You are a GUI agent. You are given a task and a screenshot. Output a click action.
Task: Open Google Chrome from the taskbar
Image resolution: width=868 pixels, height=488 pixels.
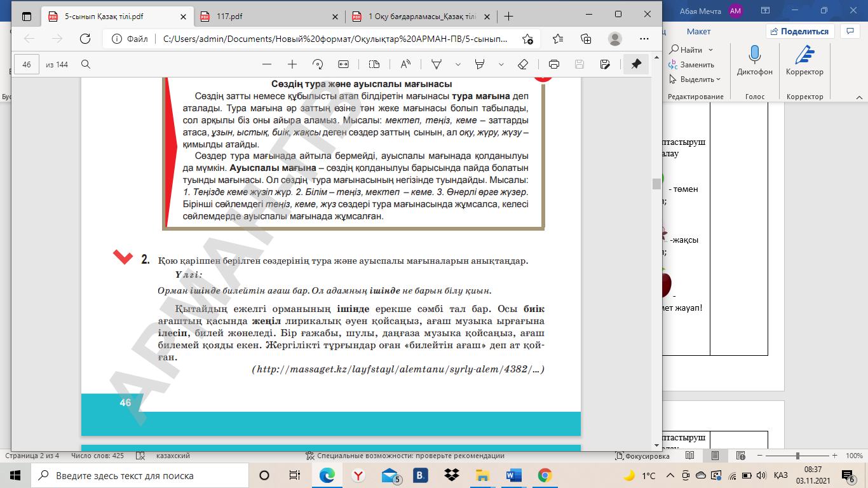click(545, 475)
